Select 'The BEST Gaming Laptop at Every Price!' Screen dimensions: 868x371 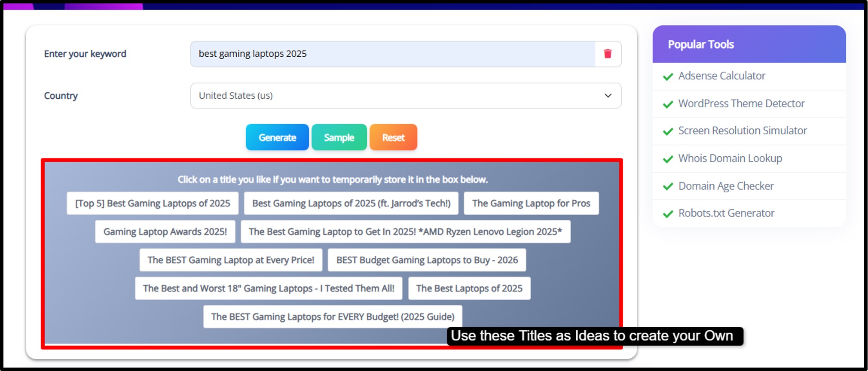231,260
